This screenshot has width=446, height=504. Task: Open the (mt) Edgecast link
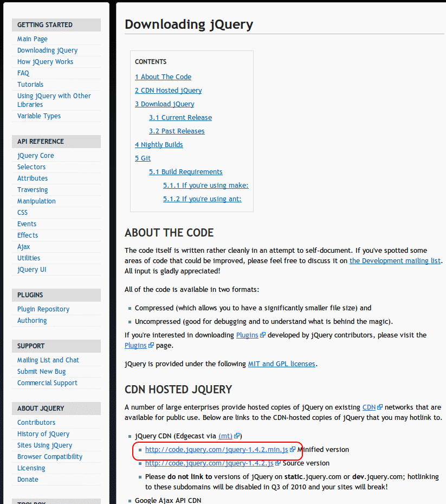coord(225,436)
